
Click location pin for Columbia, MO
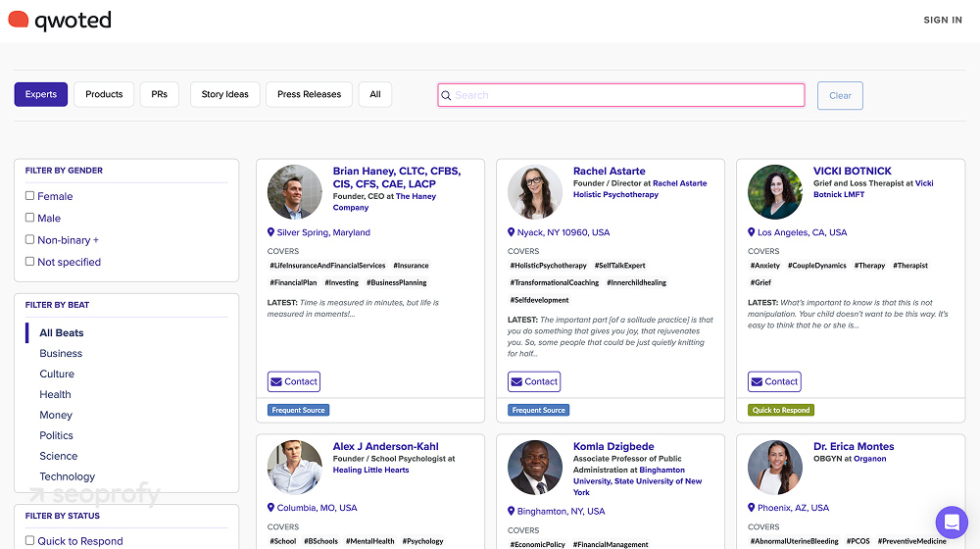point(270,508)
